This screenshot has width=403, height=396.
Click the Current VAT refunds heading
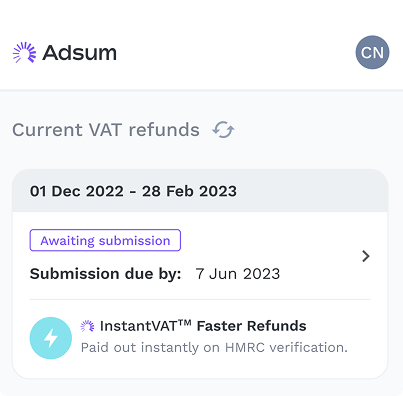(106, 130)
